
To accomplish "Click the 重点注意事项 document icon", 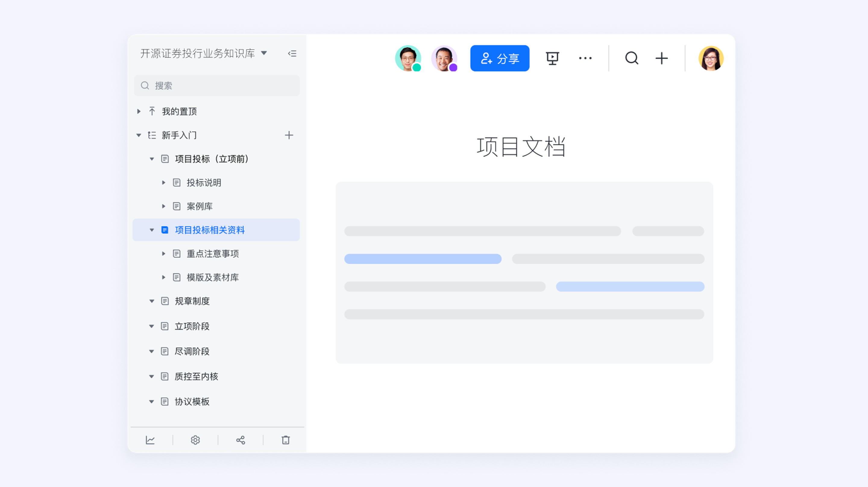I will click(177, 253).
